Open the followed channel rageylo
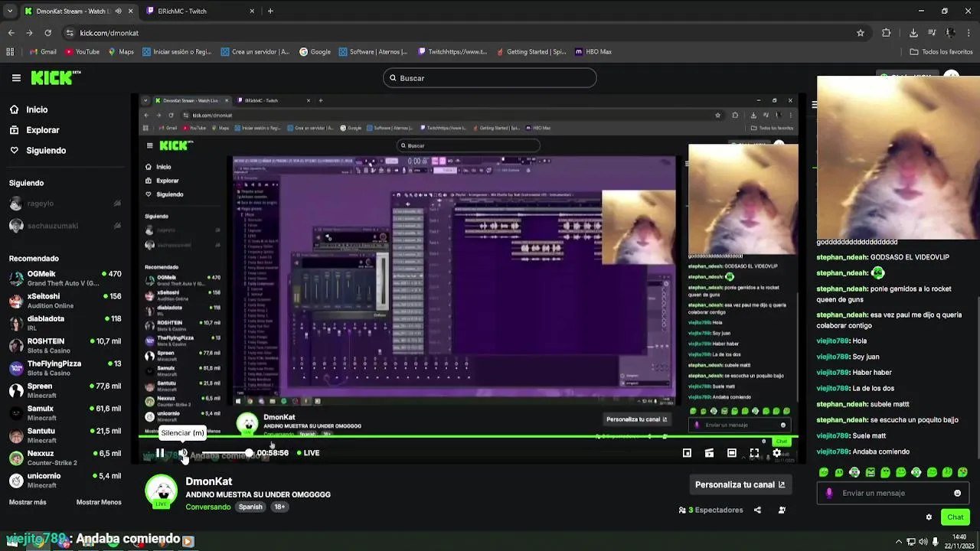The width and height of the screenshot is (980, 551). pos(65,204)
